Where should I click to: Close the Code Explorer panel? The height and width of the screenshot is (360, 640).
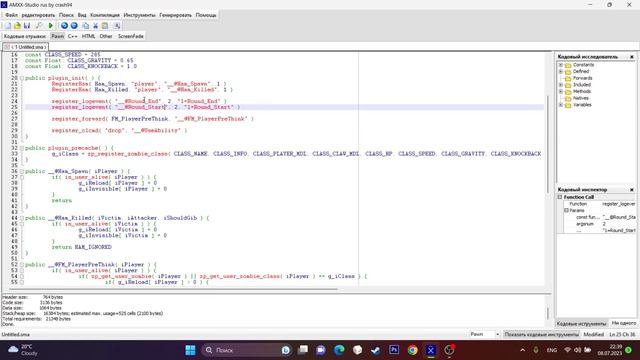click(632, 57)
